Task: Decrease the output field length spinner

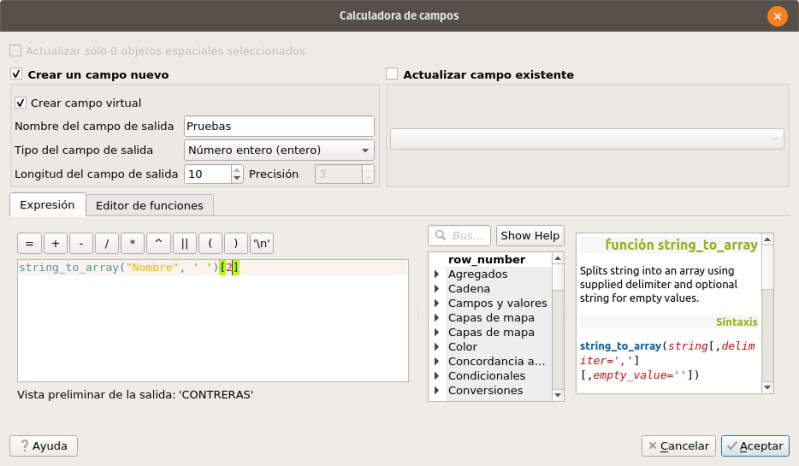Action: tap(237, 178)
